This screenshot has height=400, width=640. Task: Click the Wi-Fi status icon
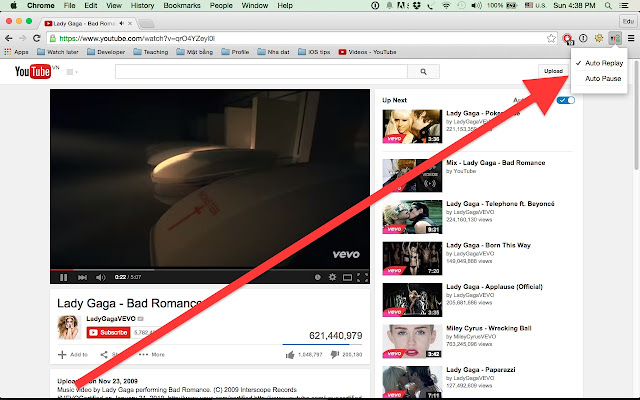(x=446, y=6)
